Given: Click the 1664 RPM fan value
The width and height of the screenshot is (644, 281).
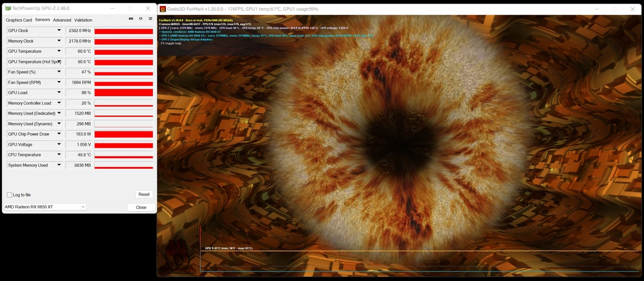Looking at the screenshot, I should click(79, 82).
